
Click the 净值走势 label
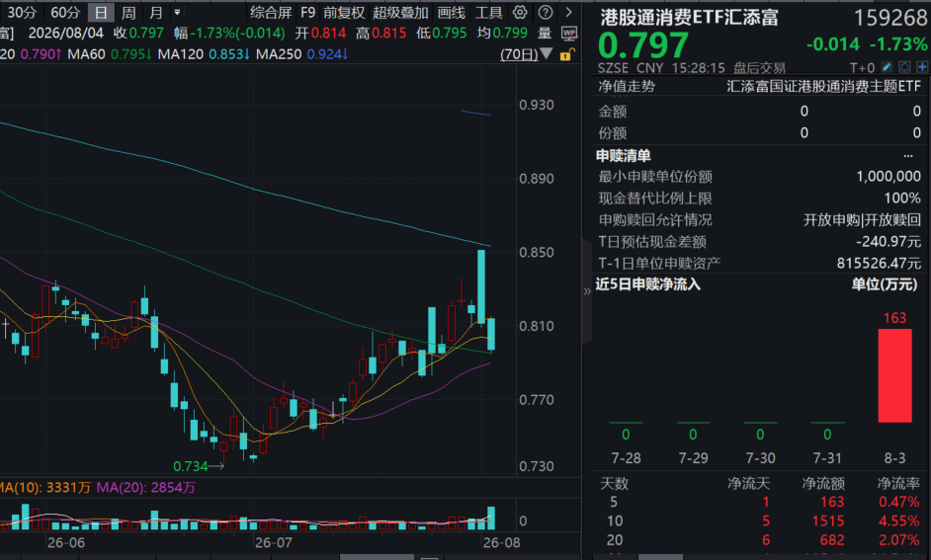coord(627,87)
